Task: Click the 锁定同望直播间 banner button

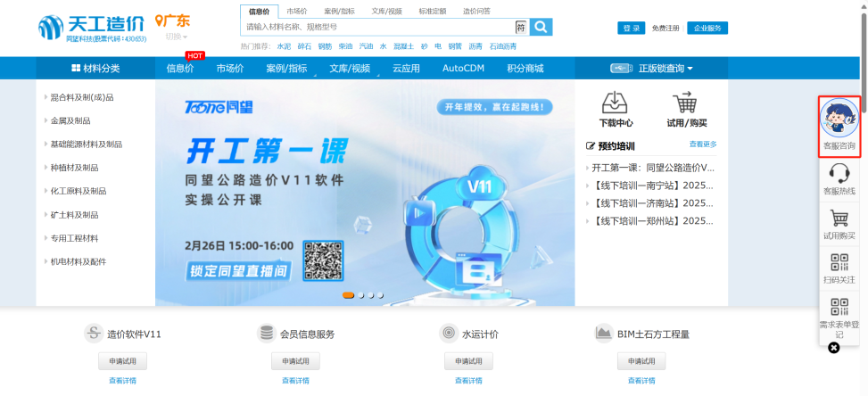Action: pos(238,271)
